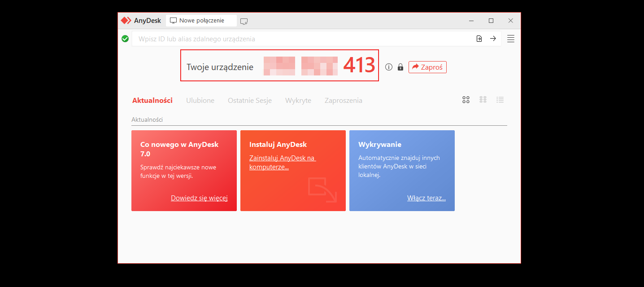Click the AnyDesk logo icon
Image resolution: width=644 pixels, height=287 pixels.
[126, 20]
